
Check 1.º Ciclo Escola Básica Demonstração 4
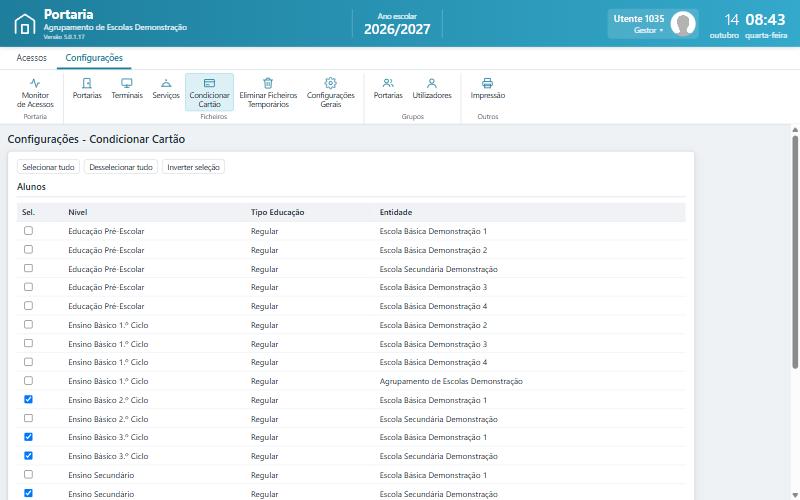[29, 362]
